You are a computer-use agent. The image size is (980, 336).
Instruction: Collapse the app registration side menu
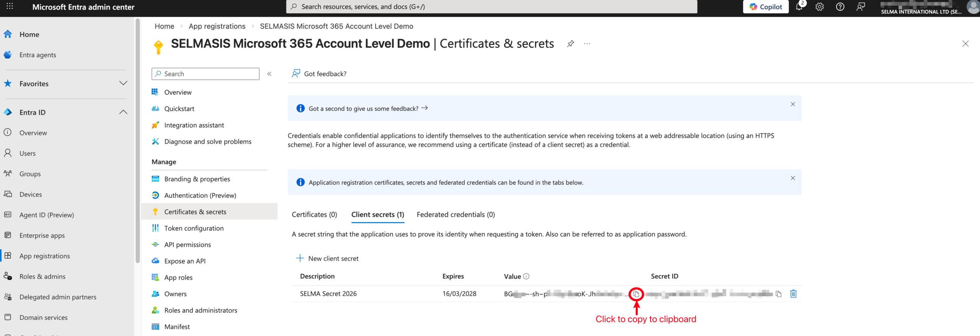click(x=269, y=74)
